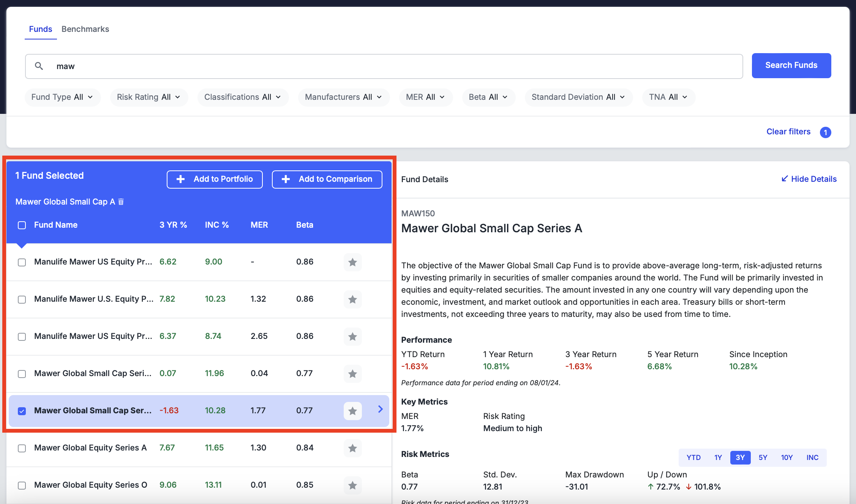Select the 5Y risk metrics period
The image size is (856, 504).
[763, 458]
